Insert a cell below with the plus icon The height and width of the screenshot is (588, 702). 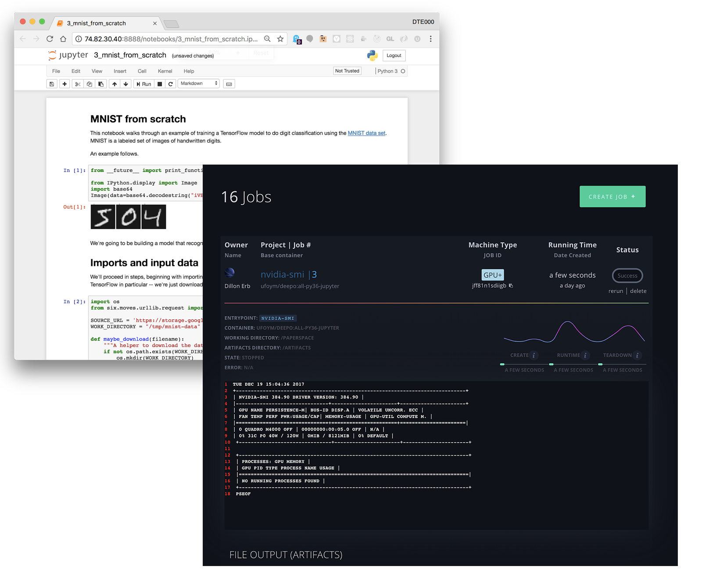(x=64, y=84)
